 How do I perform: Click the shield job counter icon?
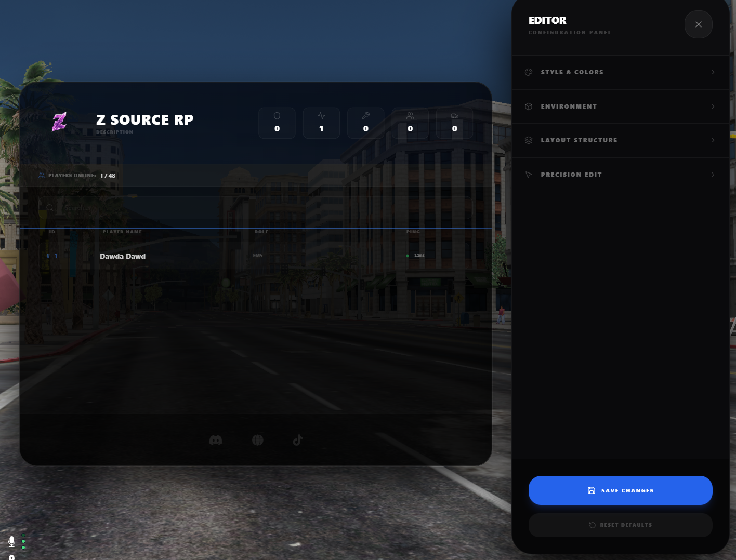click(277, 116)
